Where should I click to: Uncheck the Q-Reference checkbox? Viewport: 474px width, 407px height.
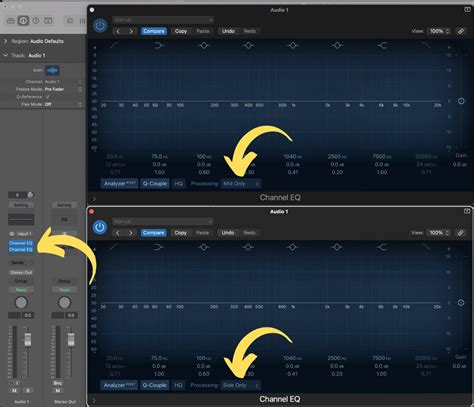tap(47, 97)
